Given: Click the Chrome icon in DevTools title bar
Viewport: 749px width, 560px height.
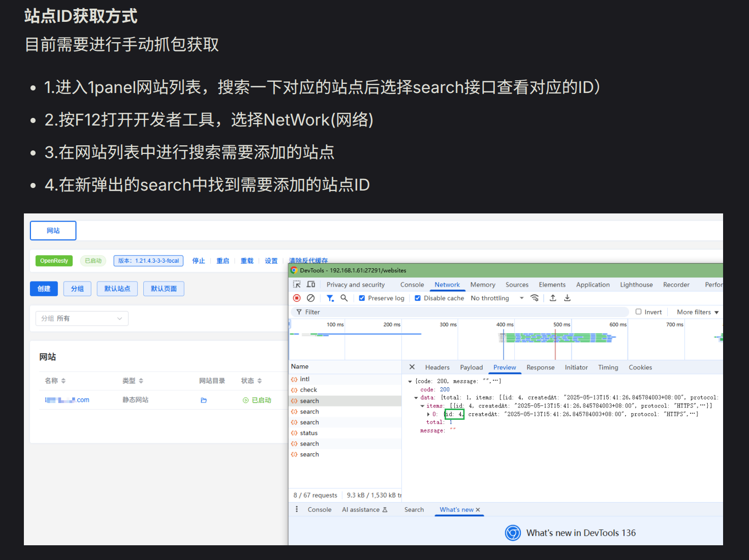Looking at the screenshot, I should pos(294,270).
